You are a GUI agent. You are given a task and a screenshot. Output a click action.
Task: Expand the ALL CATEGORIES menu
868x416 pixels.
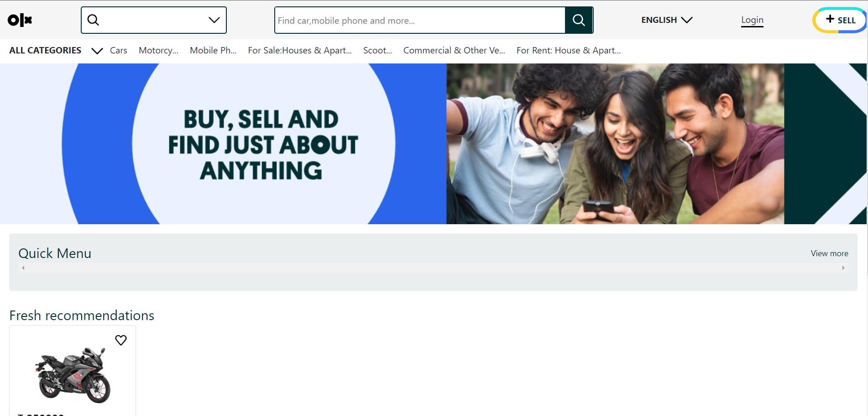56,51
